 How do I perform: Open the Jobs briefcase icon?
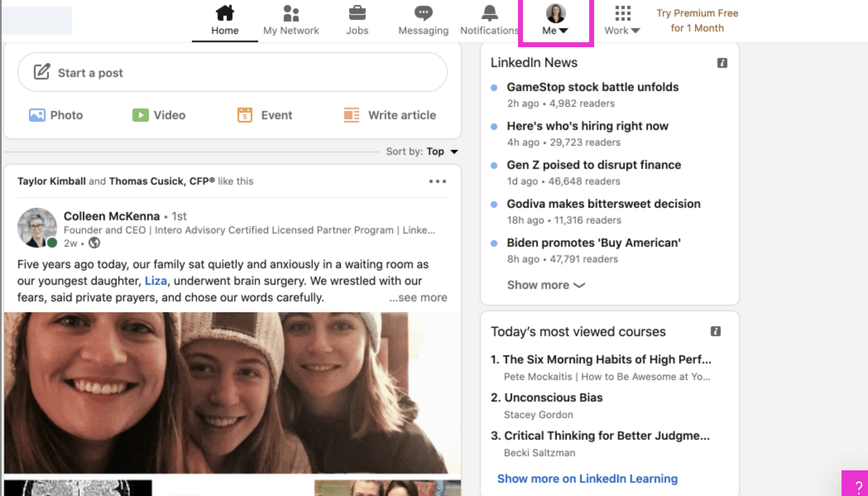tap(357, 13)
